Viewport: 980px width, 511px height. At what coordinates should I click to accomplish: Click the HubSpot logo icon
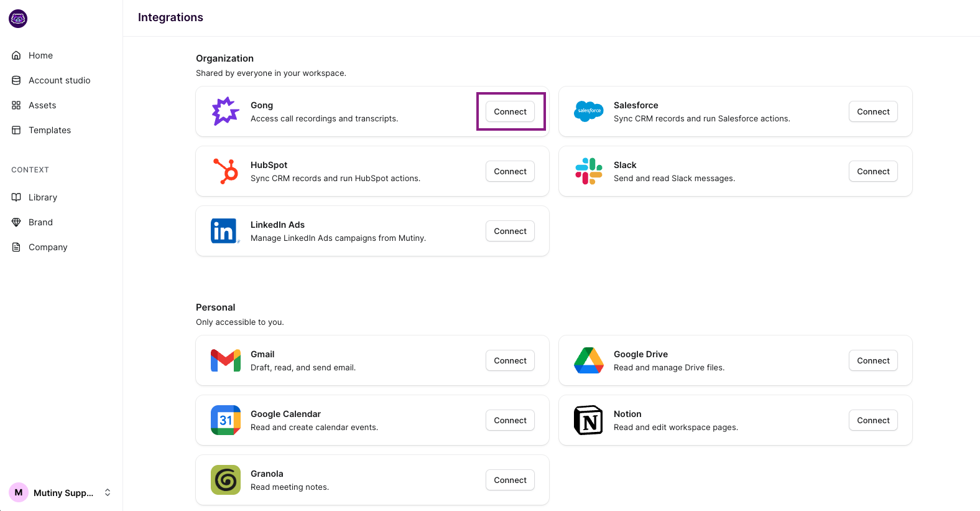226,171
